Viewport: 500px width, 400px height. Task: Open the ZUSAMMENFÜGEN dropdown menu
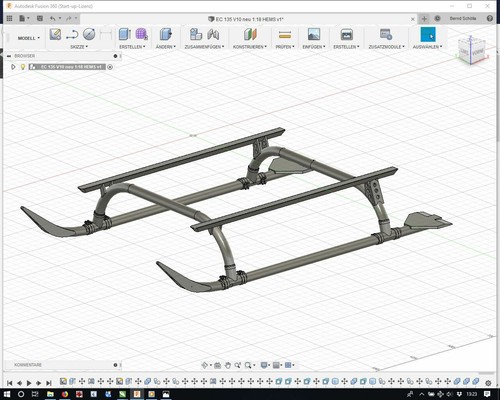coord(204,47)
